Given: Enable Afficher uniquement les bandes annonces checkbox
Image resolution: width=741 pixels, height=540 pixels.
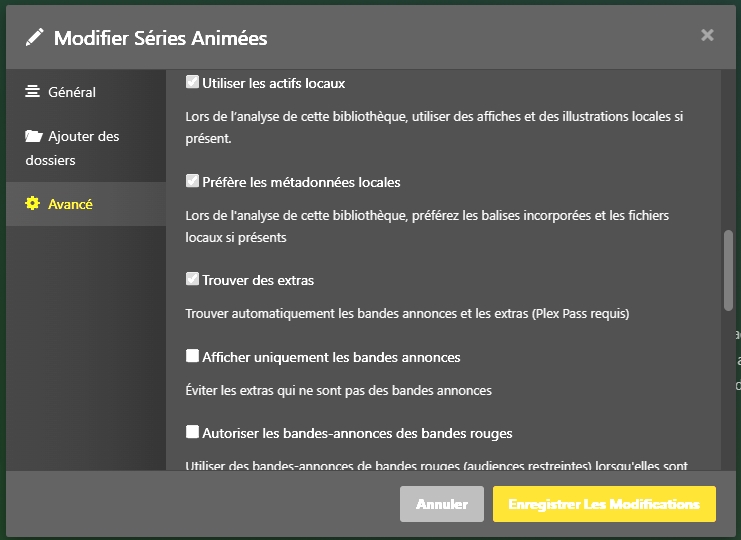Looking at the screenshot, I should click(193, 356).
